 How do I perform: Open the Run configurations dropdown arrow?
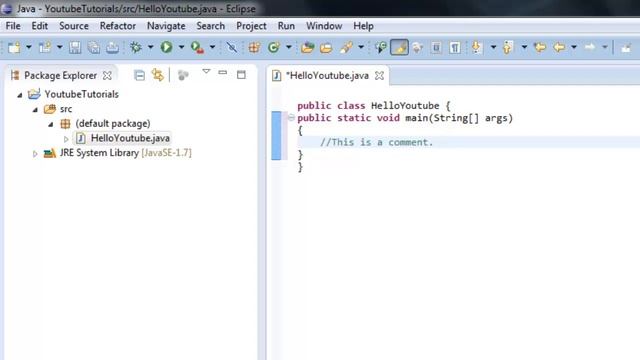click(181, 48)
